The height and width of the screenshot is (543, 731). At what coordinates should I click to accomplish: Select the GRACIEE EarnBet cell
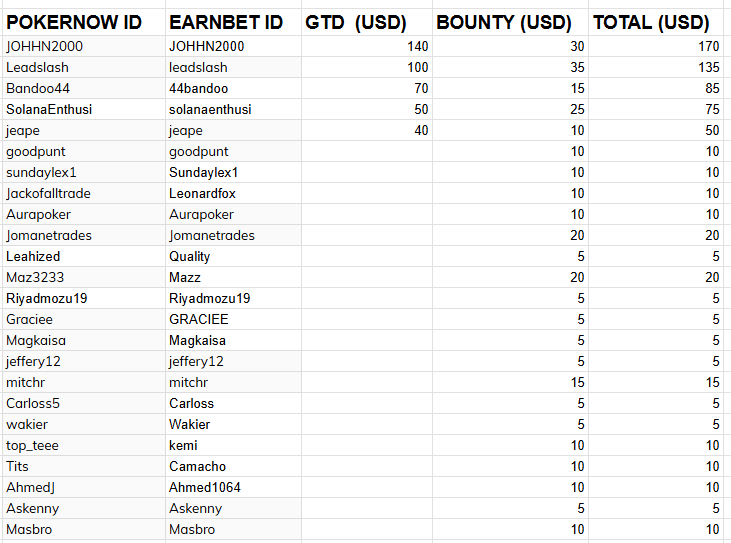pyautogui.click(x=198, y=319)
